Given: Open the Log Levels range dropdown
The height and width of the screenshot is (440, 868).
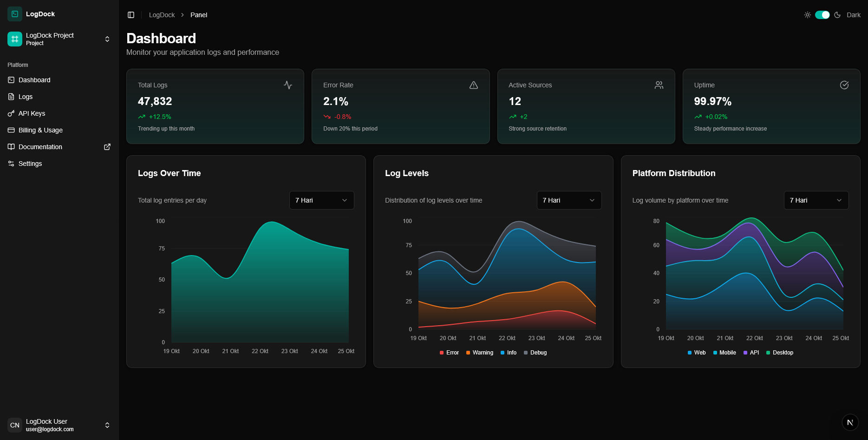Looking at the screenshot, I should click(569, 200).
